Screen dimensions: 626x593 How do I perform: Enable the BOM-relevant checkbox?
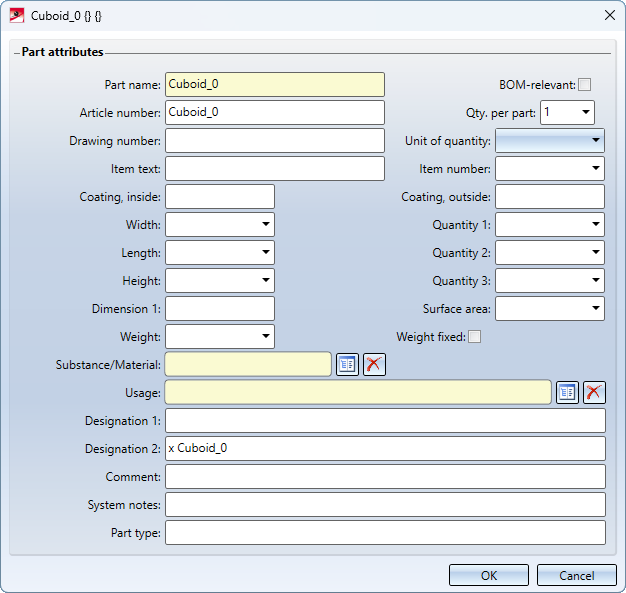[584, 85]
